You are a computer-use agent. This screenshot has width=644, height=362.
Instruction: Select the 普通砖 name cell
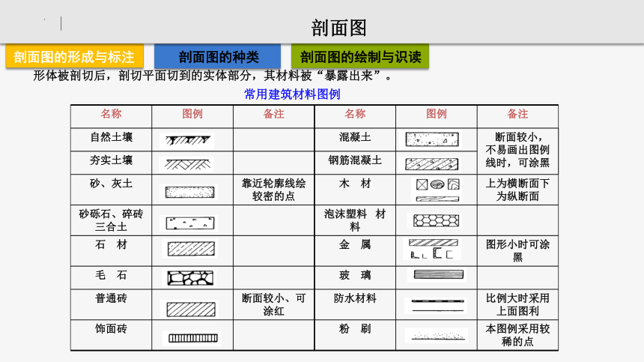click(x=112, y=304)
